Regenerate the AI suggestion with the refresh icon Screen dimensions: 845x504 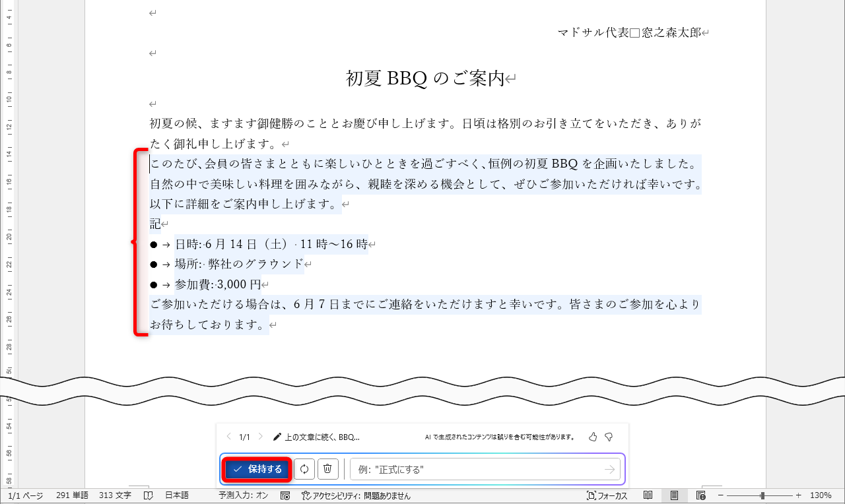point(304,469)
